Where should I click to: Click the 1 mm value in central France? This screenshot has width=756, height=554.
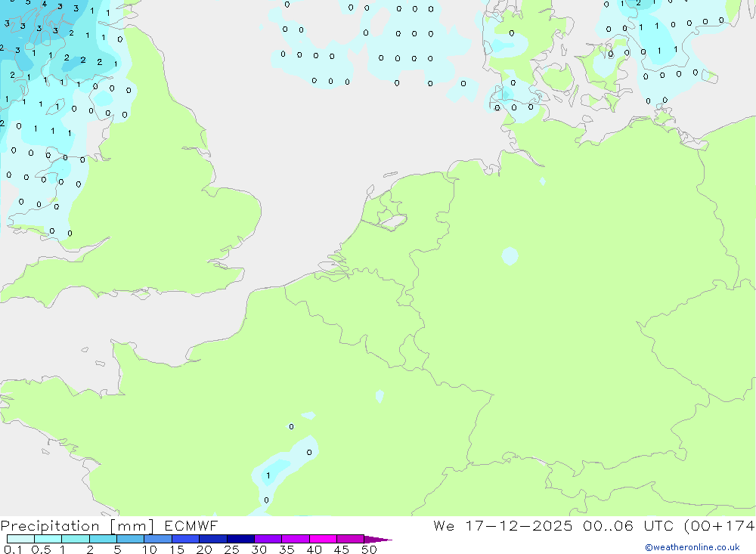tap(268, 476)
